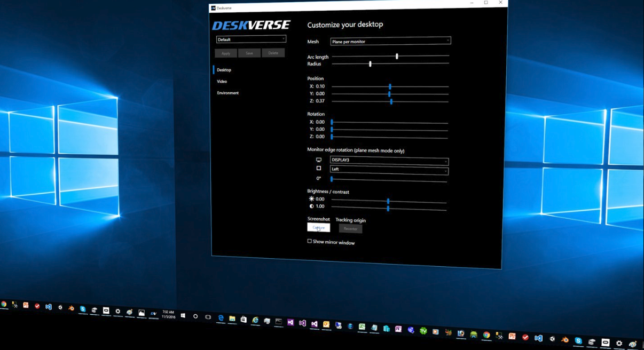Open the OneNote taskbar icon
Image resolution: width=644 pixels, height=350 pixels.
(398, 329)
